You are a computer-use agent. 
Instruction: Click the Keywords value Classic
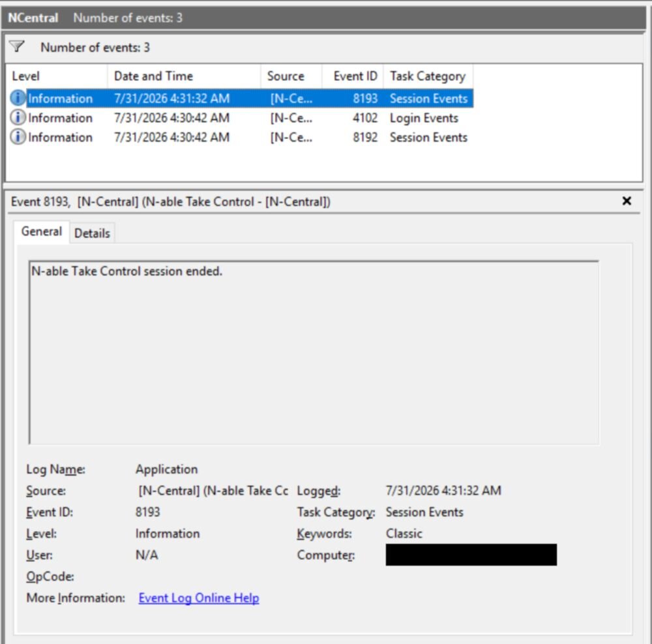click(x=404, y=533)
